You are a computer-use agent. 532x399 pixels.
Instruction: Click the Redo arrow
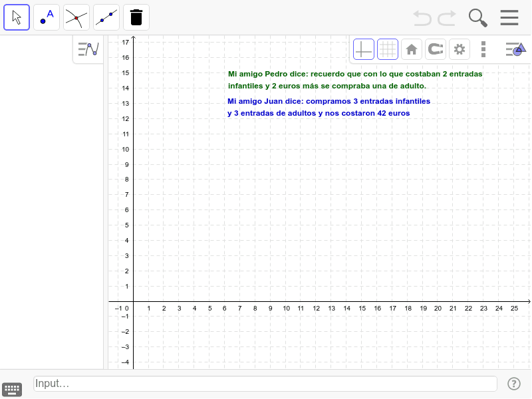447,18
